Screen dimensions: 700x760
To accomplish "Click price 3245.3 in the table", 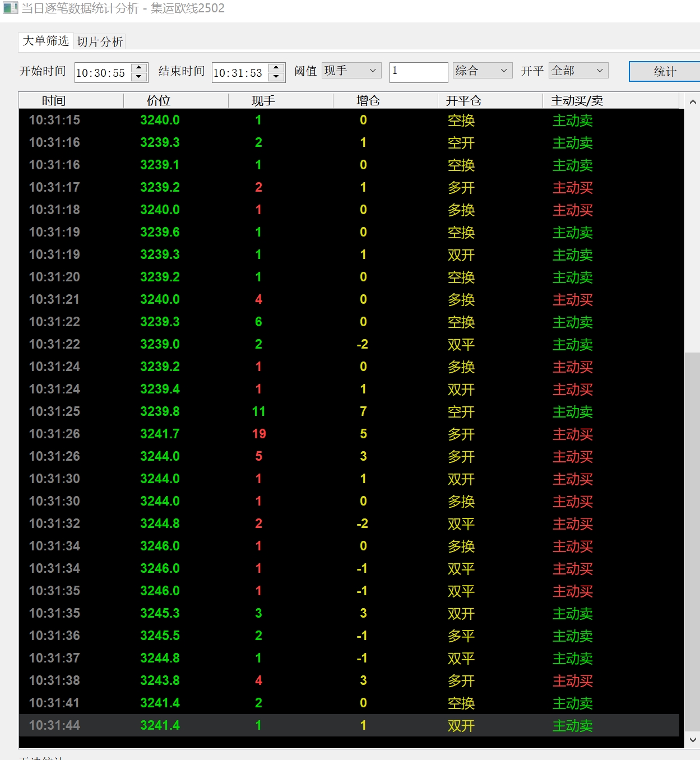I will point(160,613).
